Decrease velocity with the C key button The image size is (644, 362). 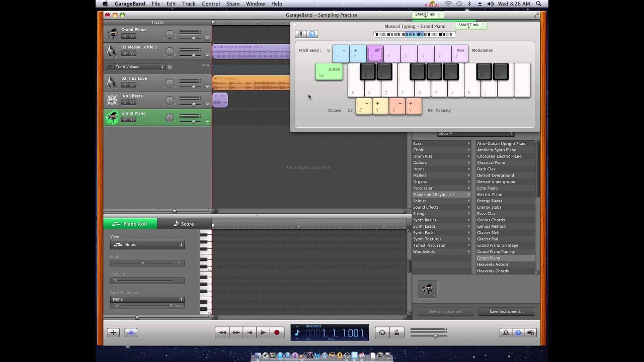397,106
